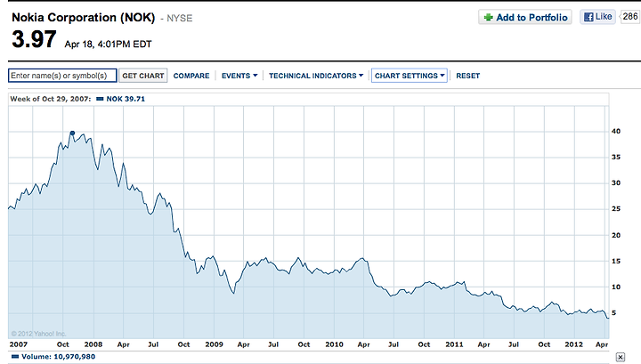
Task: Click the green plus Add to Portfolio icon
Action: coord(488,18)
